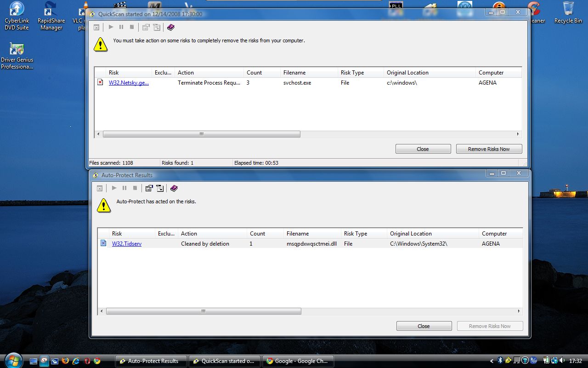The height and width of the screenshot is (368, 588).
Task: Click stop icon in Auto-Protect Results toolbar
Action: 135,188
